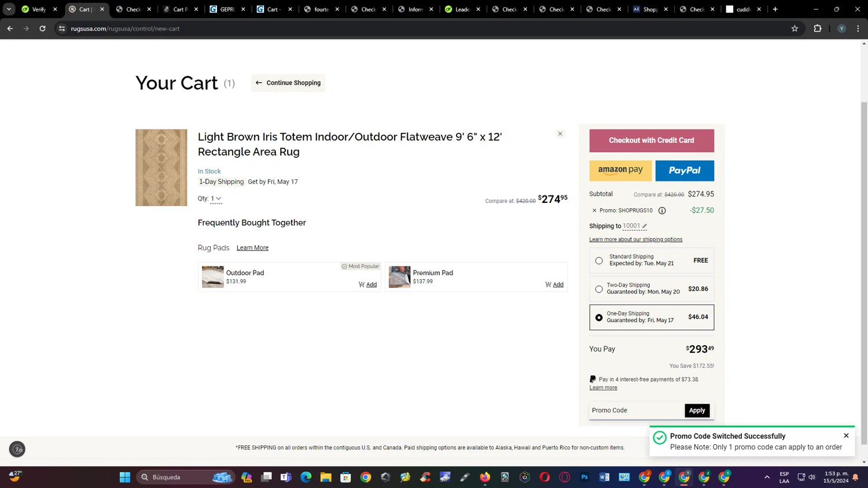Open the clock and date in system tray
868x488 pixels.
836,477
